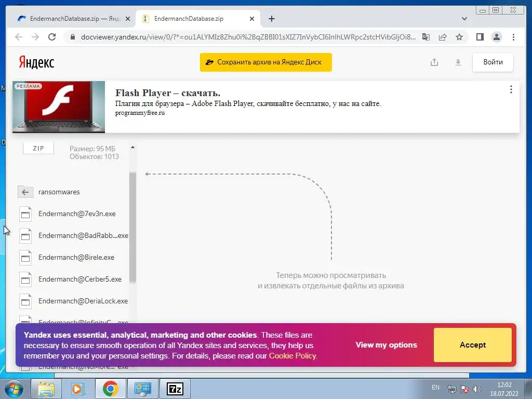532x399 pixels.
Task: Click View my options in cookie banner
Action: pyautogui.click(x=386, y=345)
